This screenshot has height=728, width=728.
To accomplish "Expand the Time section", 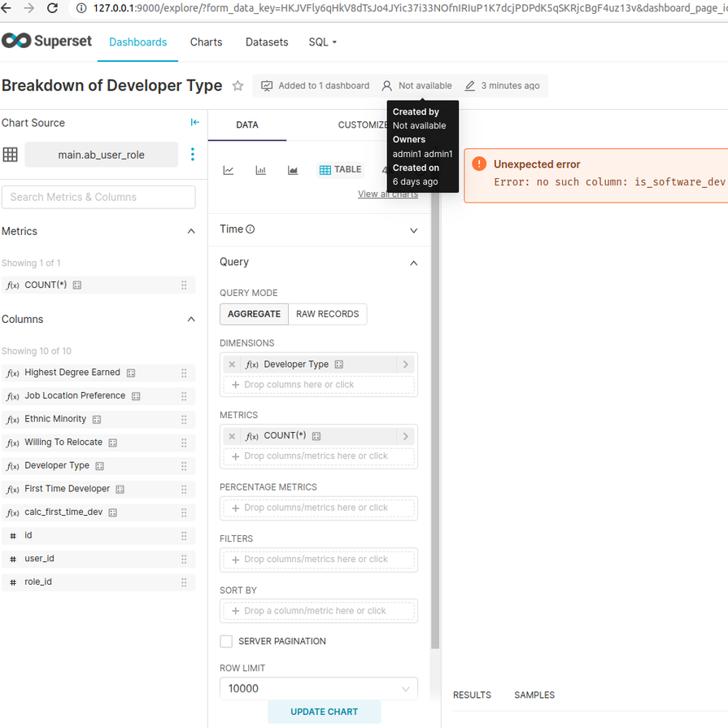I will pyautogui.click(x=414, y=230).
